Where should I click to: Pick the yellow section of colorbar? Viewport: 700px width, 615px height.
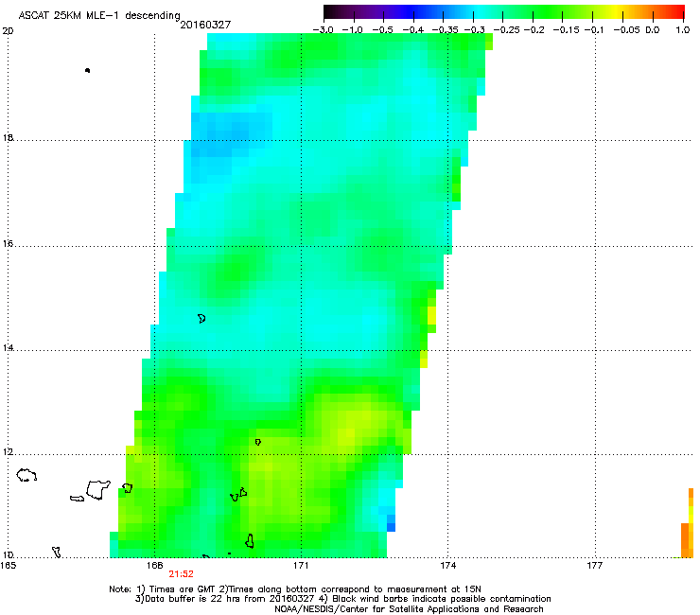[619, 12]
